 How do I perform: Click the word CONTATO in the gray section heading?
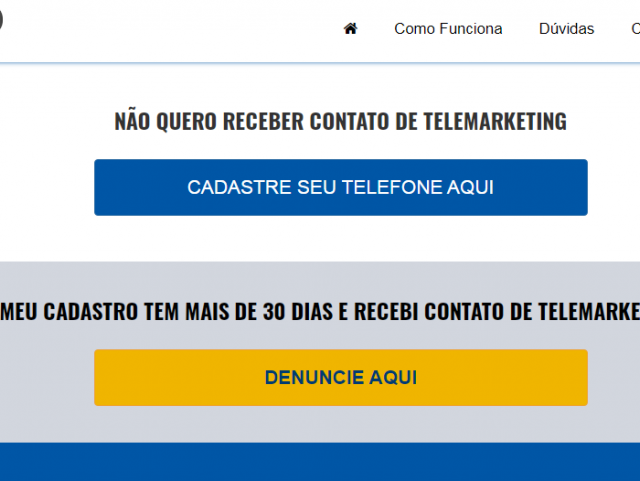click(464, 312)
